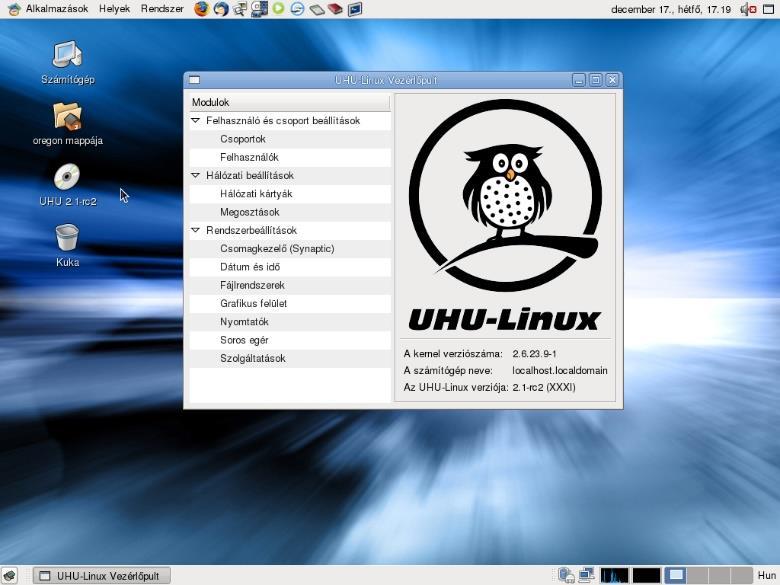Open the blue circular arrow launcher
The height and width of the screenshot is (585, 780).
pos(297,9)
